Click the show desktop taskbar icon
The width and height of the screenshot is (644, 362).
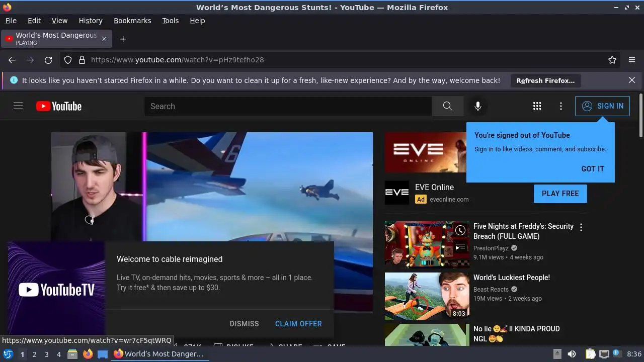(103, 354)
